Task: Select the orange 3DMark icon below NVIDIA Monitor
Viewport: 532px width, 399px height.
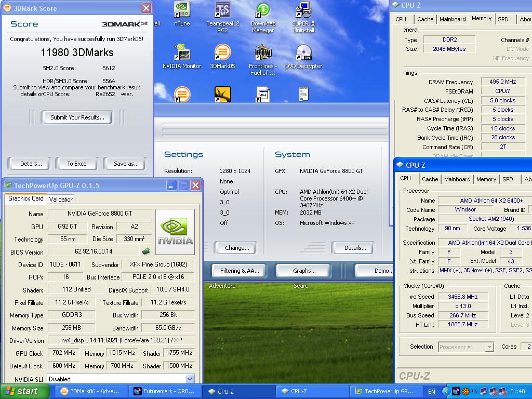Action: click(182, 95)
